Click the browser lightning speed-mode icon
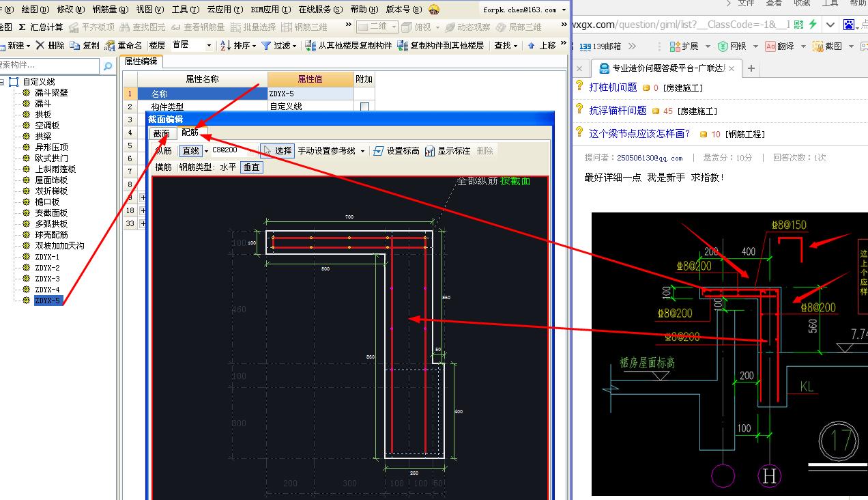 (812, 25)
